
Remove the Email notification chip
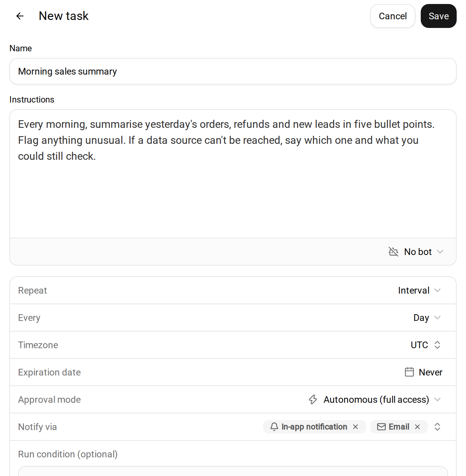click(417, 427)
